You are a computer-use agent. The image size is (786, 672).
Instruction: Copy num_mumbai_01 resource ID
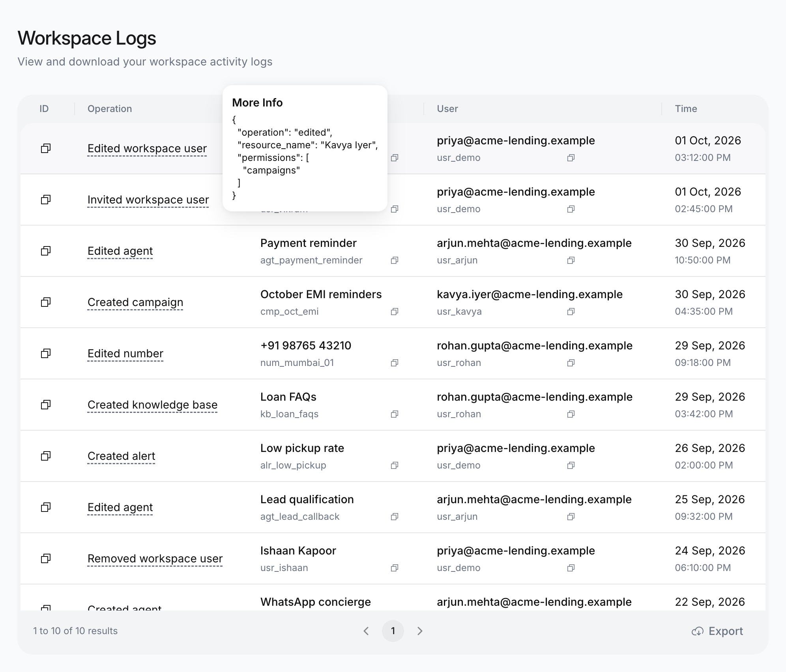tap(394, 363)
